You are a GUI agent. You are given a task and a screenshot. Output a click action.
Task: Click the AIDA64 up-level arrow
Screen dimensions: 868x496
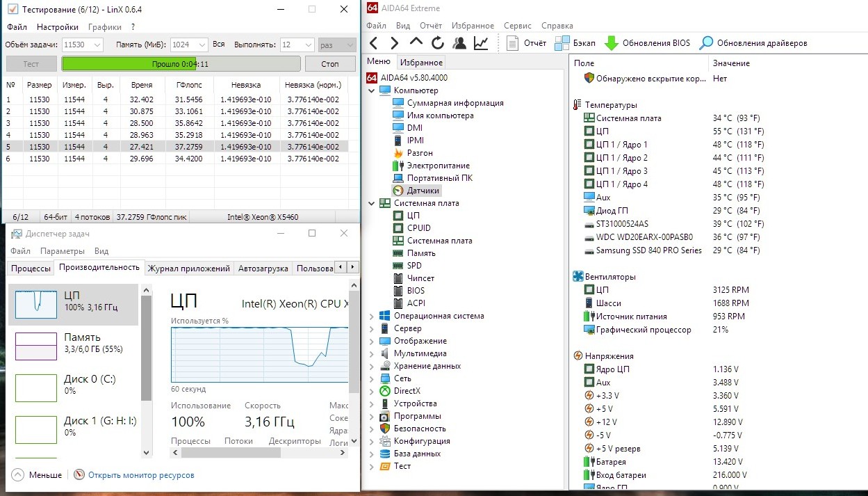tap(416, 43)
